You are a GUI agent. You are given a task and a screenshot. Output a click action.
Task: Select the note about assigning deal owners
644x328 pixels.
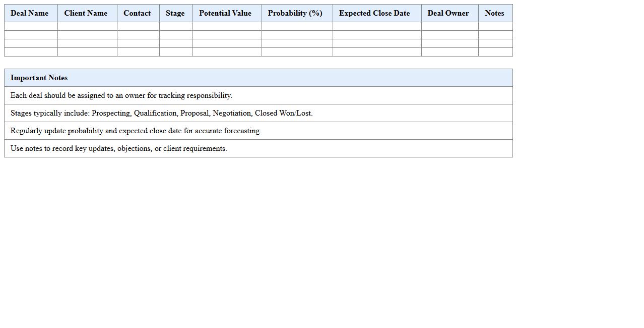point(121,95)
